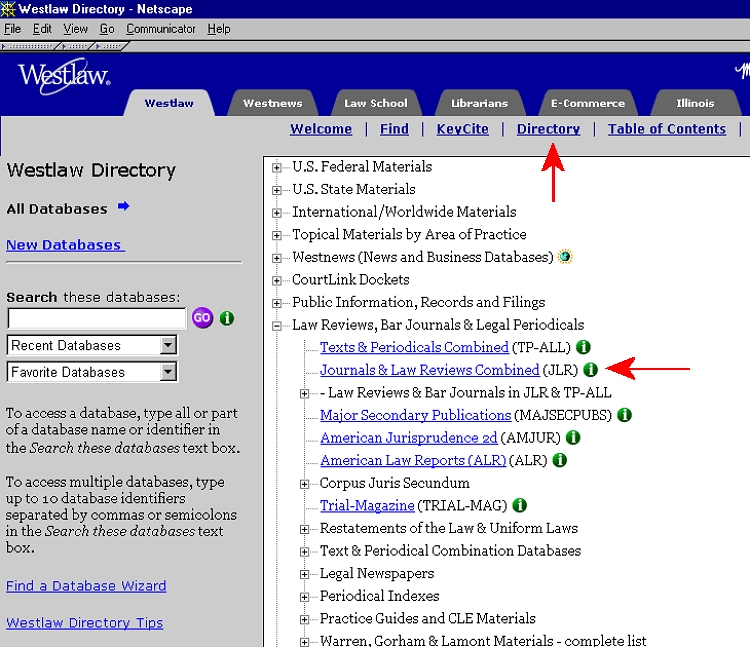Open Major Secondary Publications link
Image resolution: width=750 pixels, height=647 pixels.
pyautogui.click(x=416, y=415)
